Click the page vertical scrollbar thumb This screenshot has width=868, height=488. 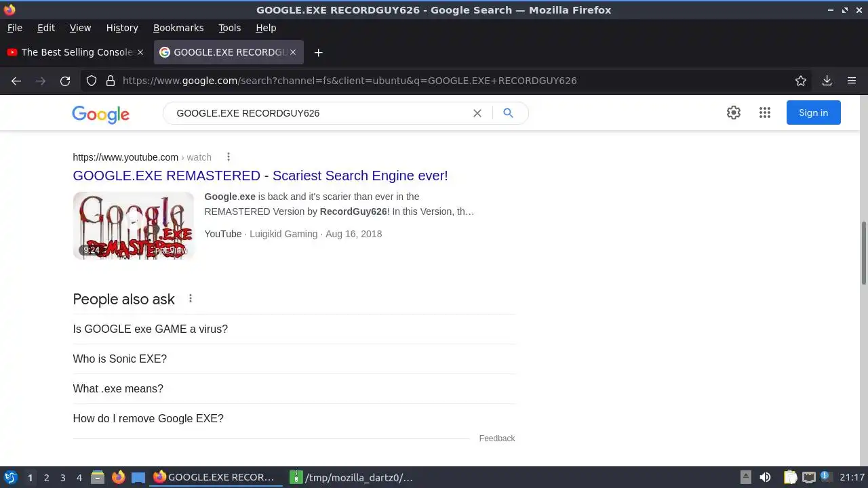point(863,253)
